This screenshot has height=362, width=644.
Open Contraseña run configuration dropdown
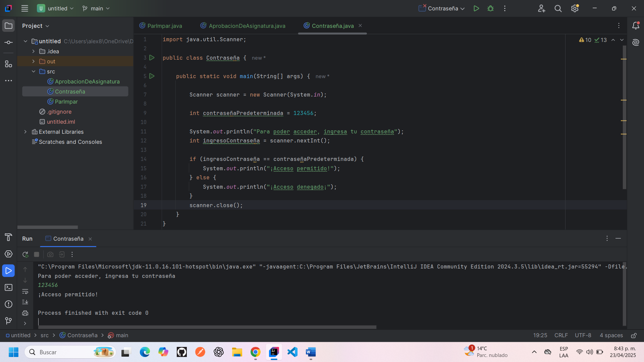click(441, 8)
